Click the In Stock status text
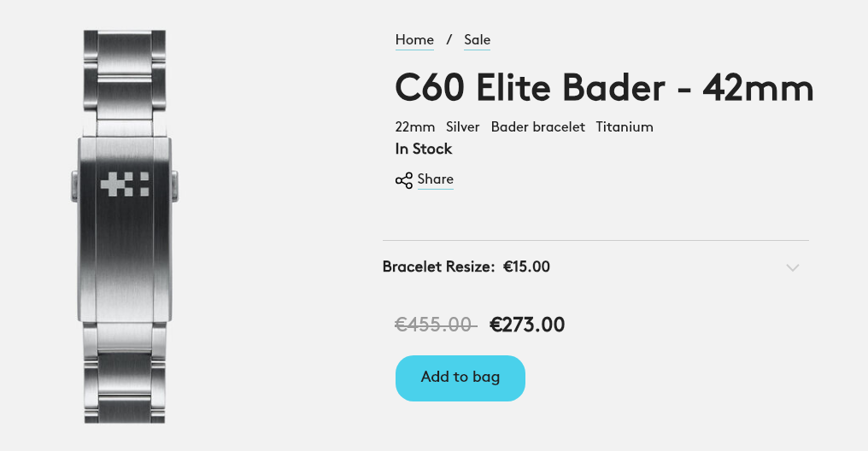Screen dimensions: 868x451 tap(424, 149)
